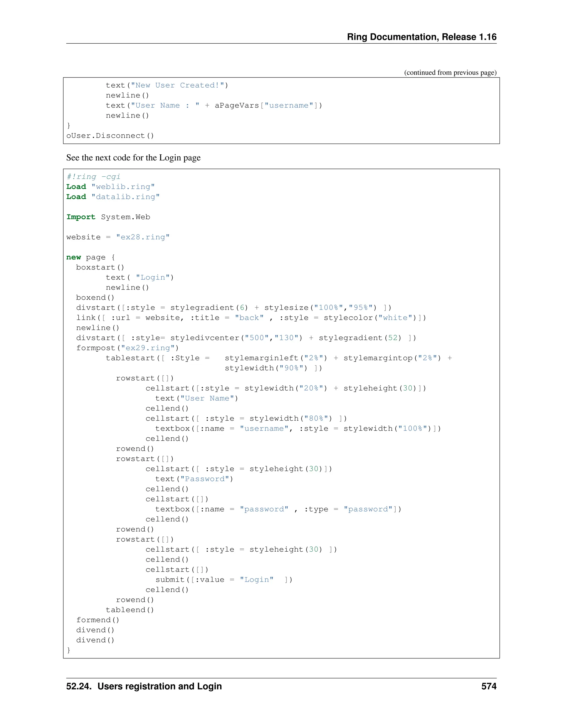This screenshot has width=563, height=728.
Task: Click the formpost("ex29.ring") line
Action: coord(127,348)
